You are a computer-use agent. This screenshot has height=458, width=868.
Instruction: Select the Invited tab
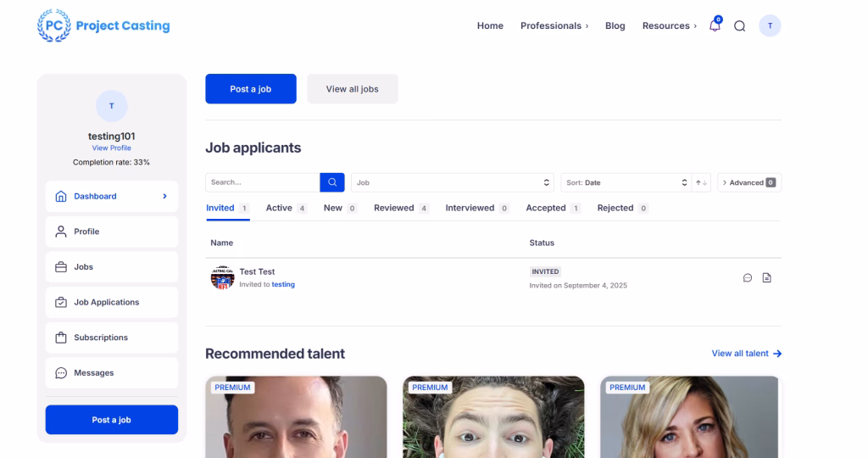[227, 209]
